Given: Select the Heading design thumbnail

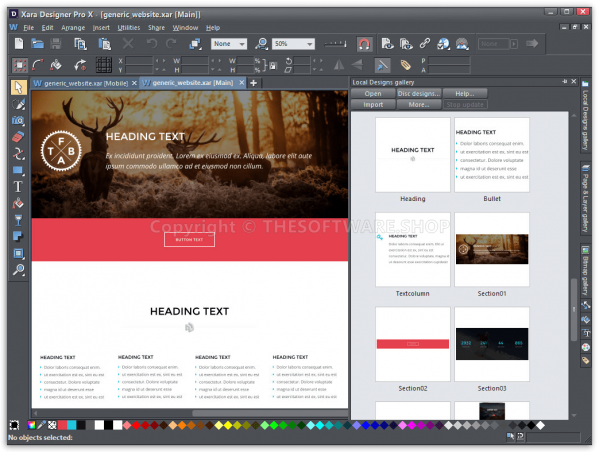Looking at the screenshot, I should 413,155.
